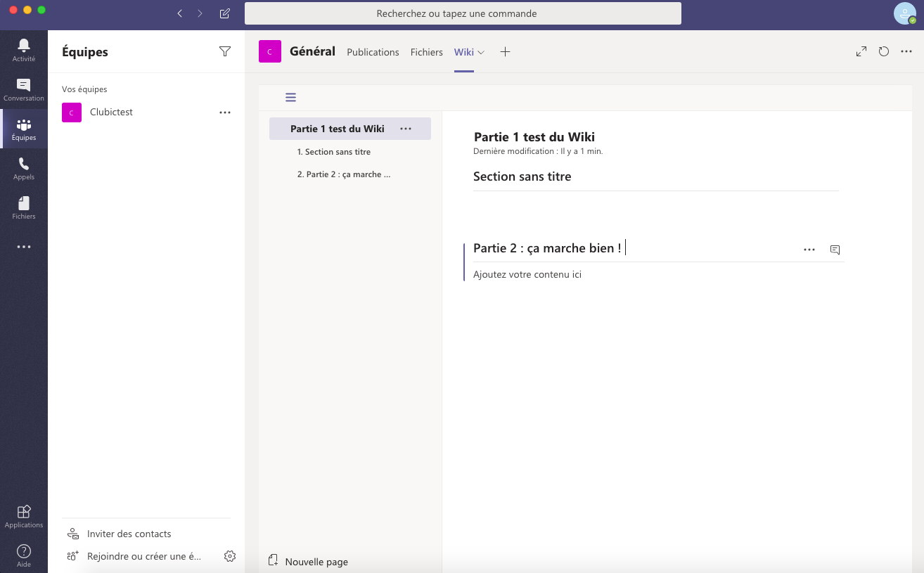Expand the tab to full screen
This screenshot has height=573, width=924.
[x=861, y=51]
